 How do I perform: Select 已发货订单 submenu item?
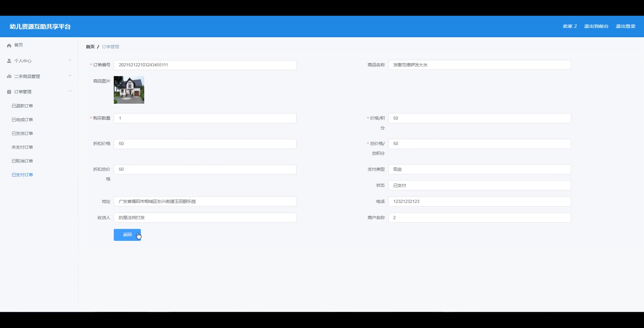click(x=22, y=134)
